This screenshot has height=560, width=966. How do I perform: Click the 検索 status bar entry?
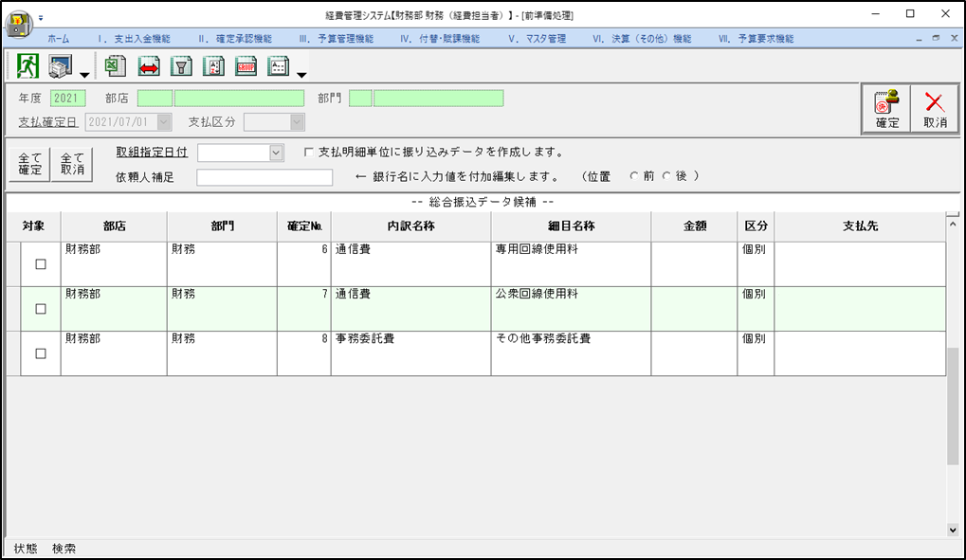tap(64, 549)
